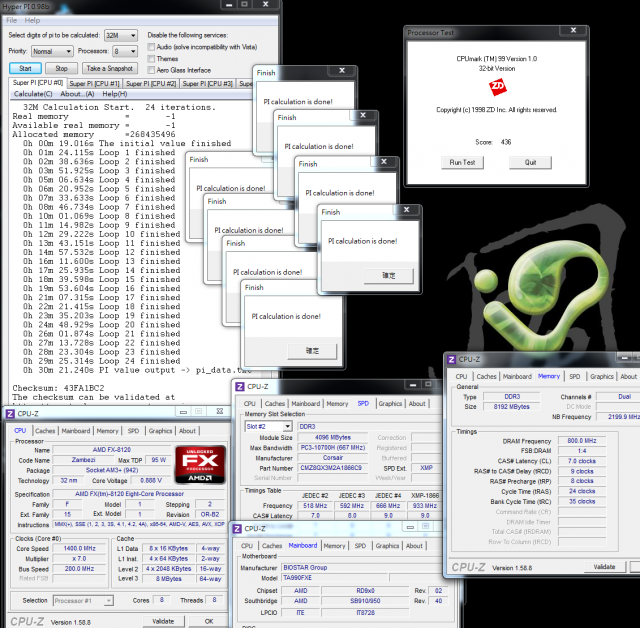640x628 pixels.
Task: Enable Audio (solve incompatibility with Vista) checkbox
Action: [151, 47]
